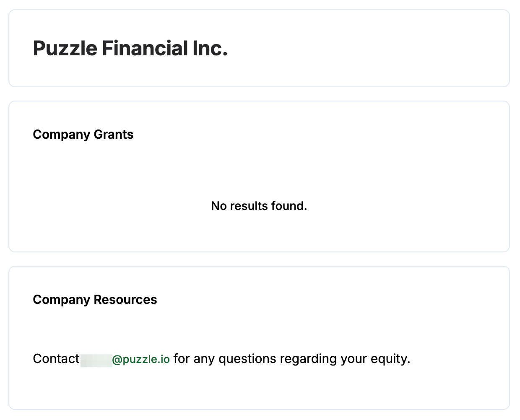Viewport: 520px width, 420px height.
Task: Select the Company Grants heading
Action: click(x=83, y=135)
